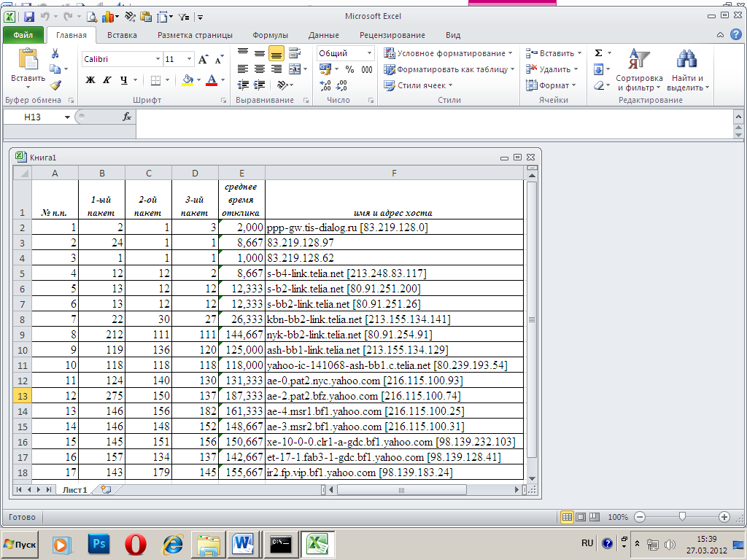The width and height of the screenshot is (747, 560).
Task: Click the Cut scissors icon
Action: pyautogui.click(x=55, y=53)
